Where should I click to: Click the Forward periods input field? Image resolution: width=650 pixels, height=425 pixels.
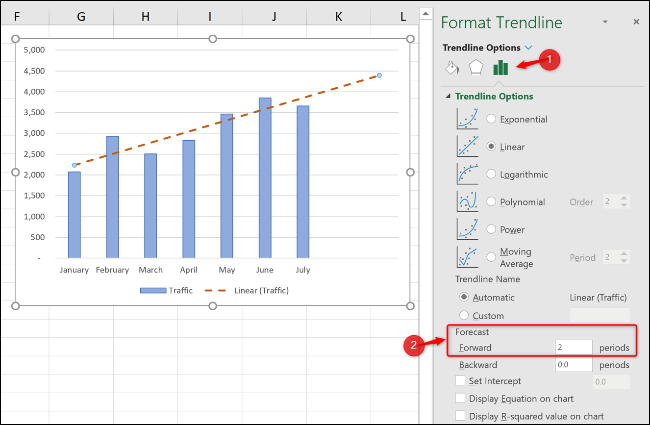575,347
